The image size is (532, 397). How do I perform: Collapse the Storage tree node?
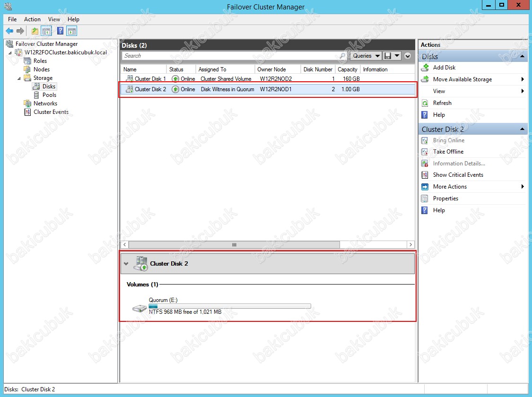[19, 78]
